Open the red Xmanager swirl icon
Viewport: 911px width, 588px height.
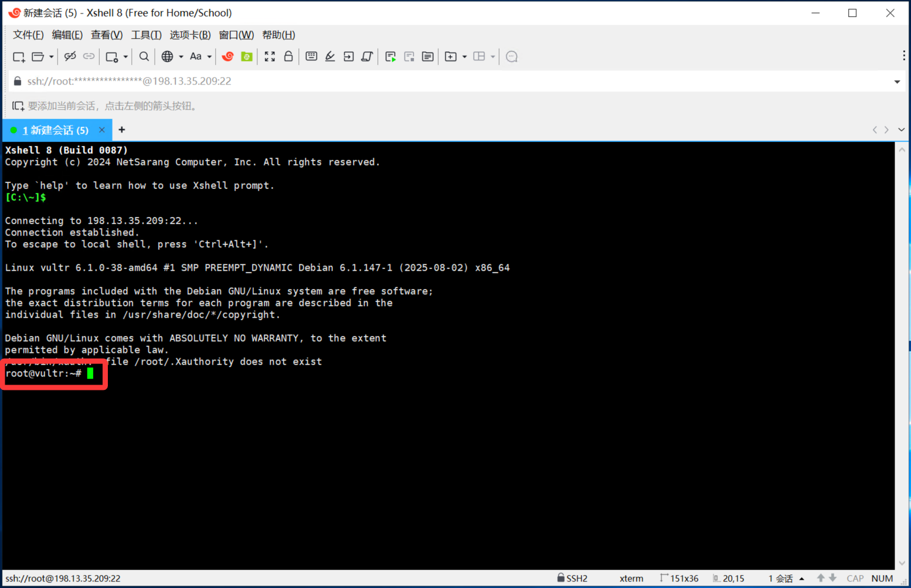(x=228, y=57)
